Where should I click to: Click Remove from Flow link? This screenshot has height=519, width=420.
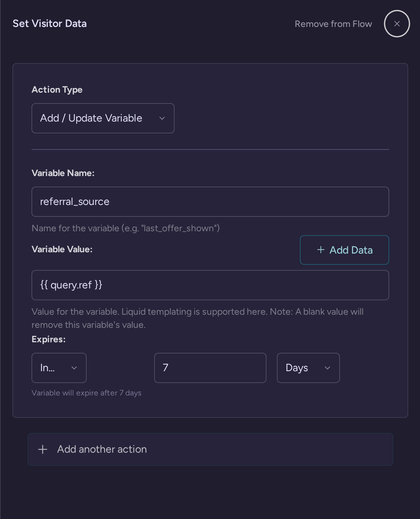point(333,24)
